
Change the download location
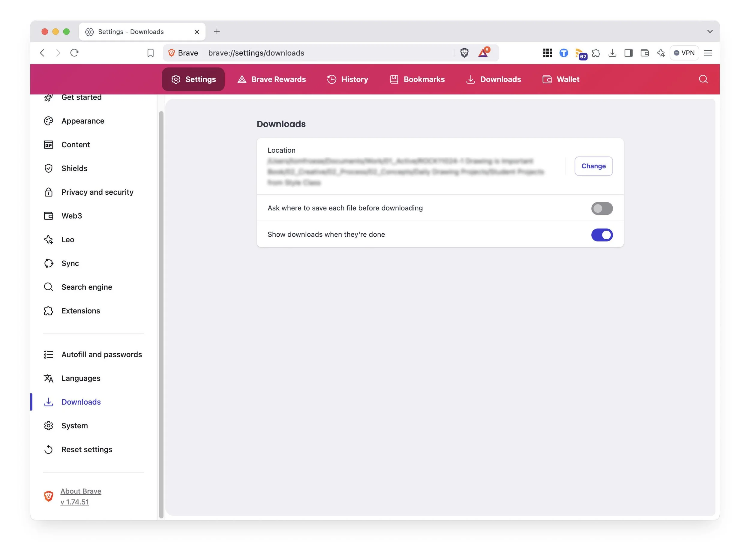(x=593, y=166)
